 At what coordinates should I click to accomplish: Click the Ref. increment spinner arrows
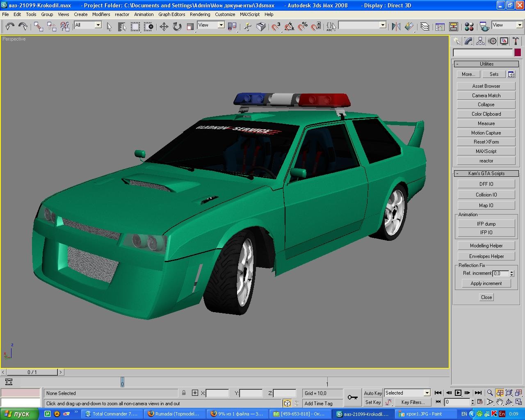point(511,273)
